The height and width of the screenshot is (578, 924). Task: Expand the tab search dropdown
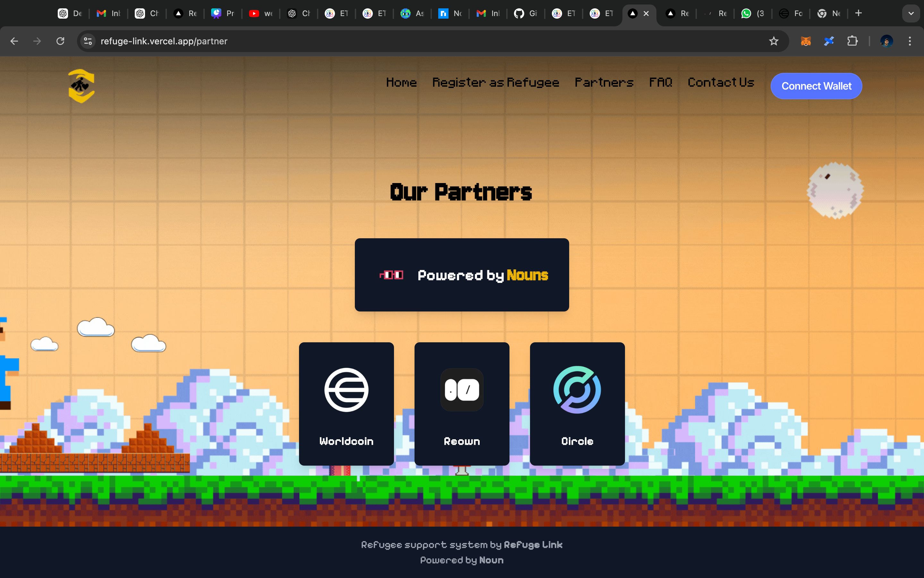pyautogui.click(x=911, y=13)
